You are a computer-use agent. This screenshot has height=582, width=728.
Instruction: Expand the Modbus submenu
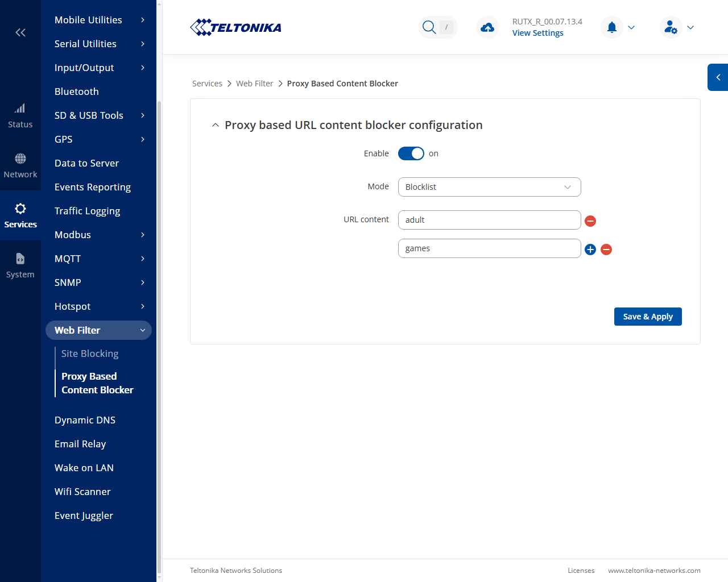point(99,235)
